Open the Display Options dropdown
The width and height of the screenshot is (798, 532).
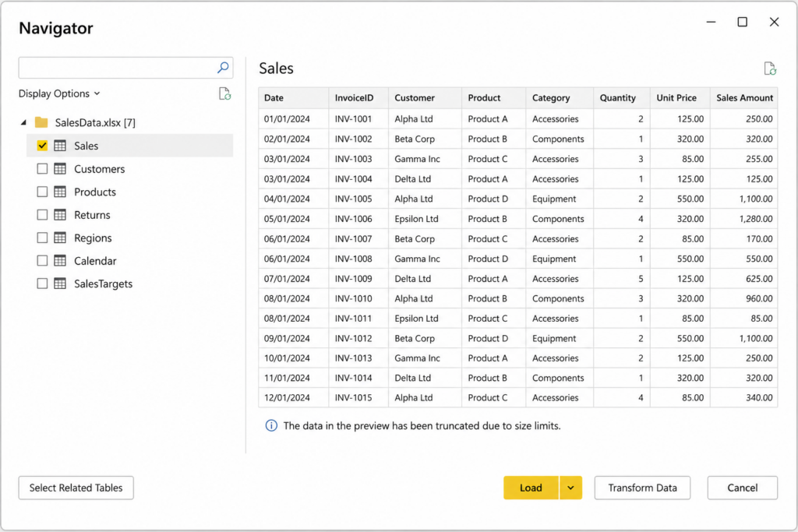[x=59, y=93]
